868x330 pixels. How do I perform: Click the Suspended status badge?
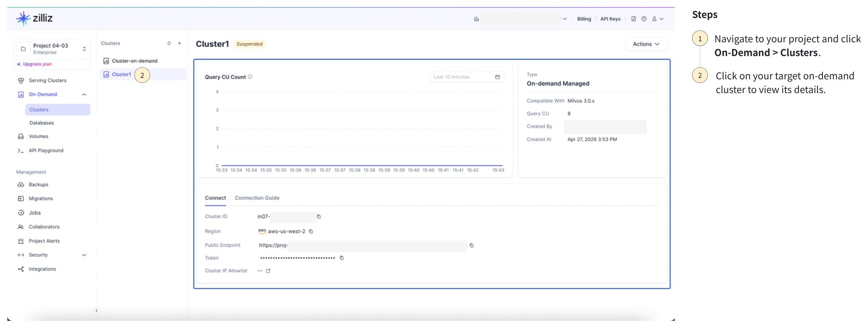(249, 44)
